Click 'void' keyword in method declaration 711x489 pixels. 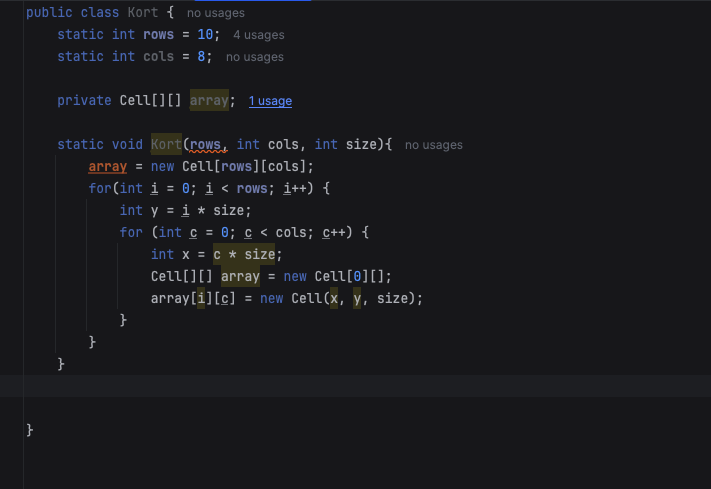pos(127,144)
